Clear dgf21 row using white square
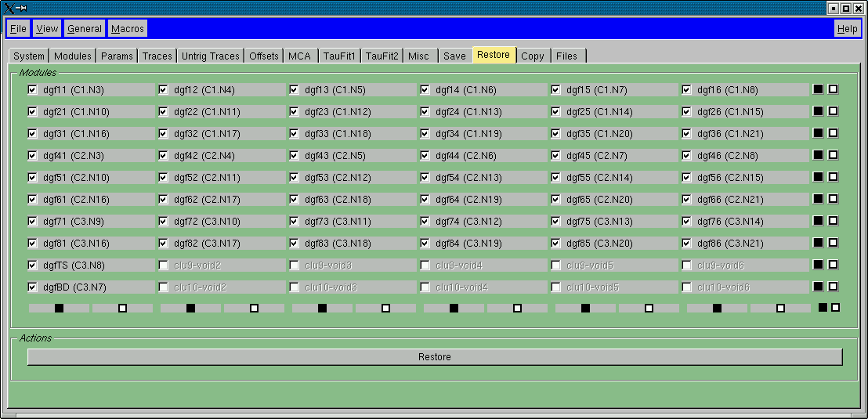Image resolution: width=868 pixels, height=419 pixels. coord(833,111)
